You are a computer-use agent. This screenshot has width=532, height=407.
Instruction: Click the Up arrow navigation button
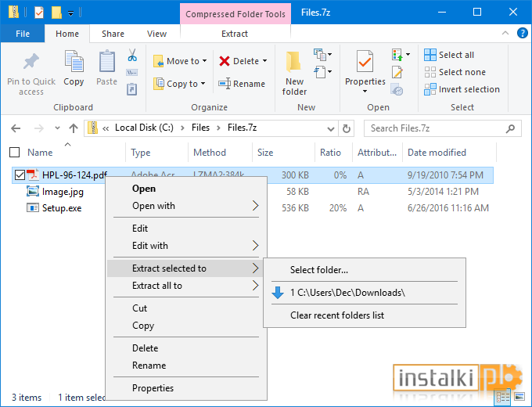tap(74, 128)
